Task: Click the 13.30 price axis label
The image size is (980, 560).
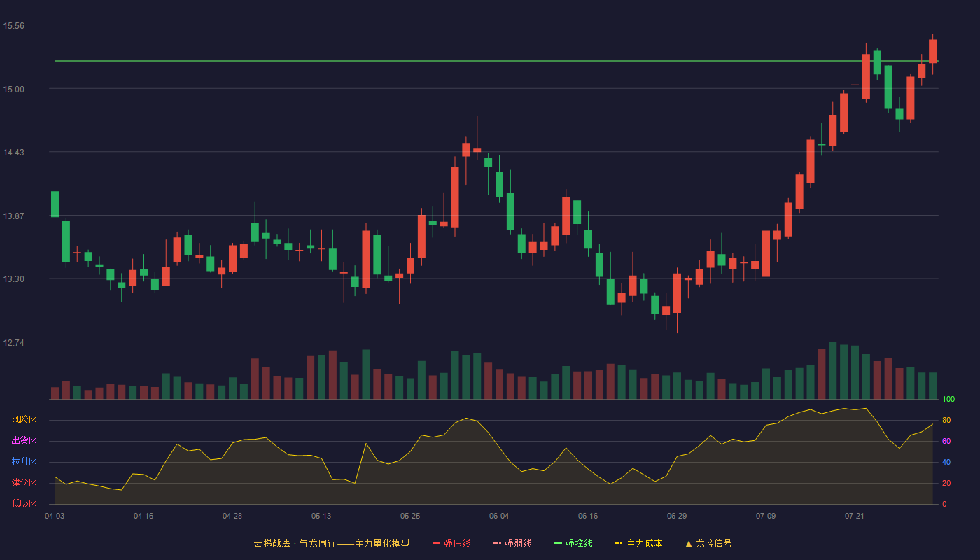Action: point(13,279)
